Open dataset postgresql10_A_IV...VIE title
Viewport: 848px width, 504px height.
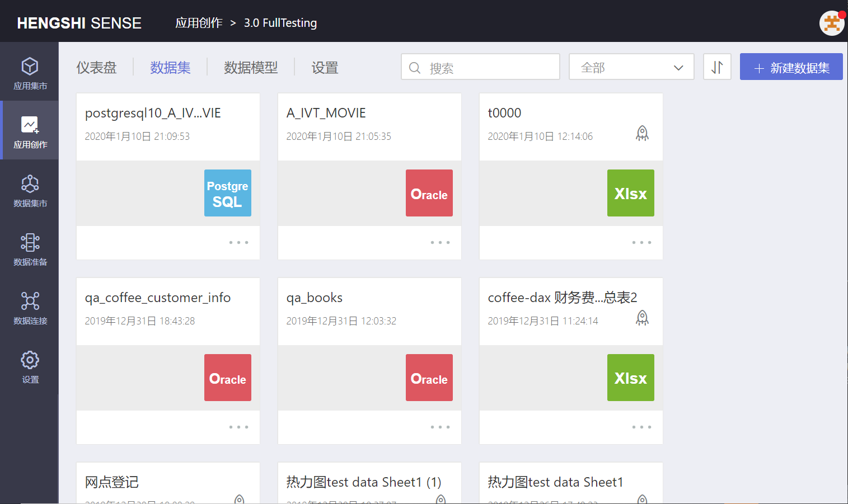(x=153, y=113)
